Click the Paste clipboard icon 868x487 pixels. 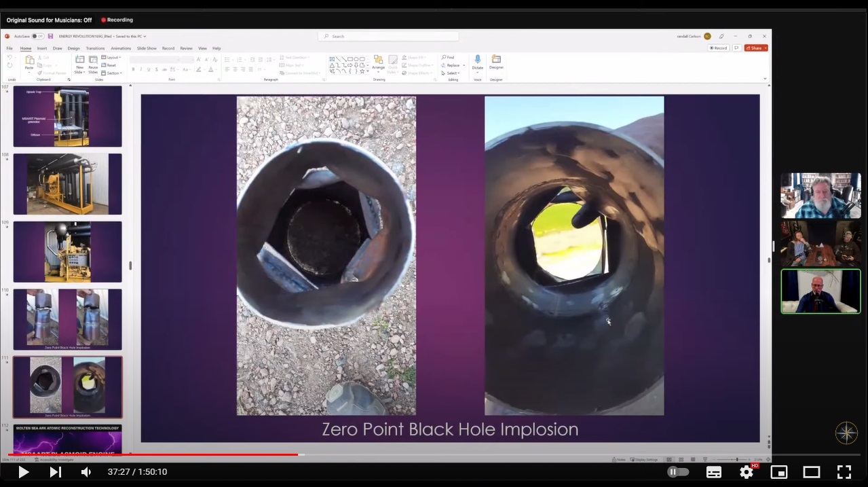[x=29, y=62]
